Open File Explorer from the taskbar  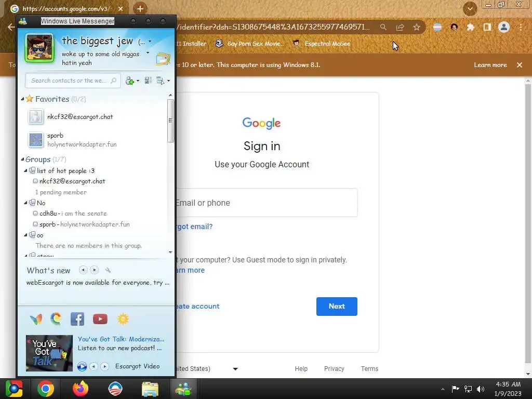[150, 389]
